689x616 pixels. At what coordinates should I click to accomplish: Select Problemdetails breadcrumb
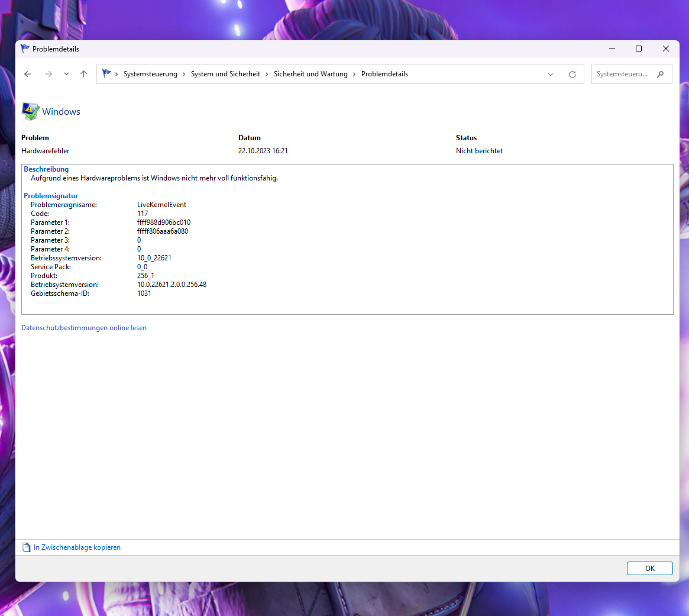pyautogui.click(x=384, y=74)
